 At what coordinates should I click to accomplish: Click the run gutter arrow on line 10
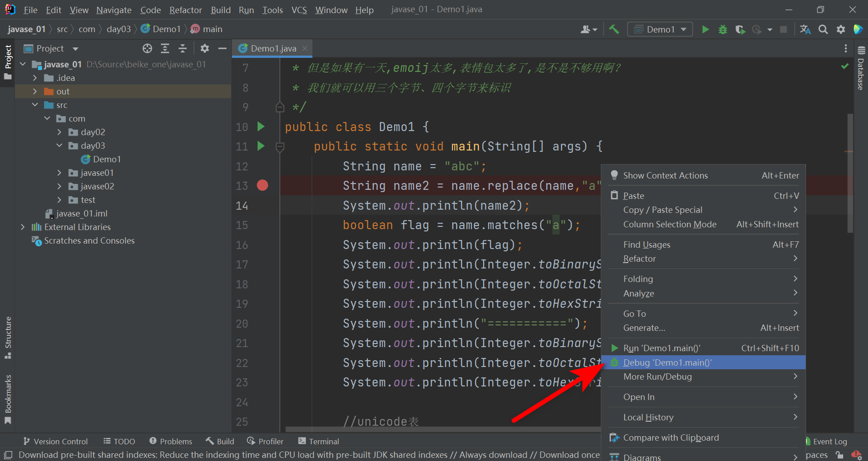[x=261, y=127]
